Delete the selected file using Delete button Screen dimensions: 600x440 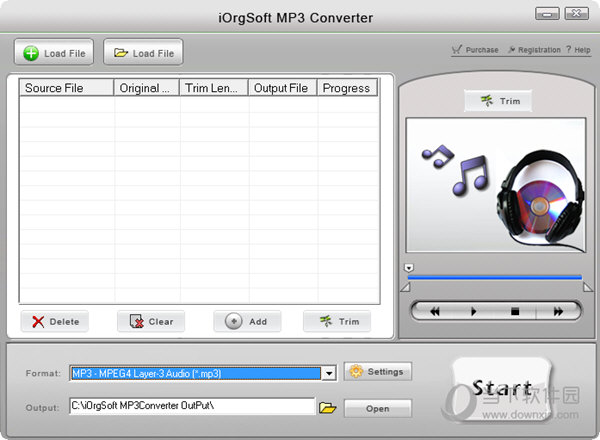coord(55,321)
